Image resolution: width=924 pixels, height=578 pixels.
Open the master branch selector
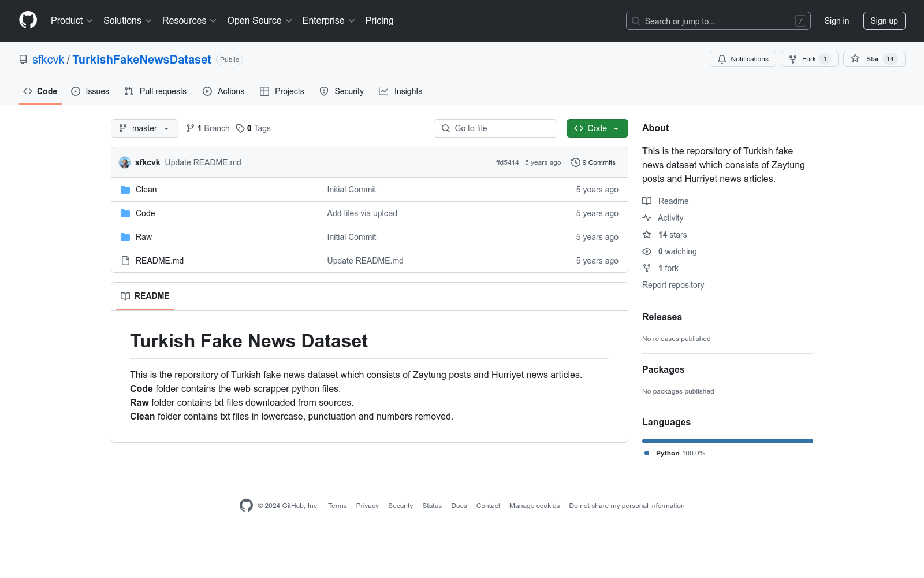click(x=144, y=128)
